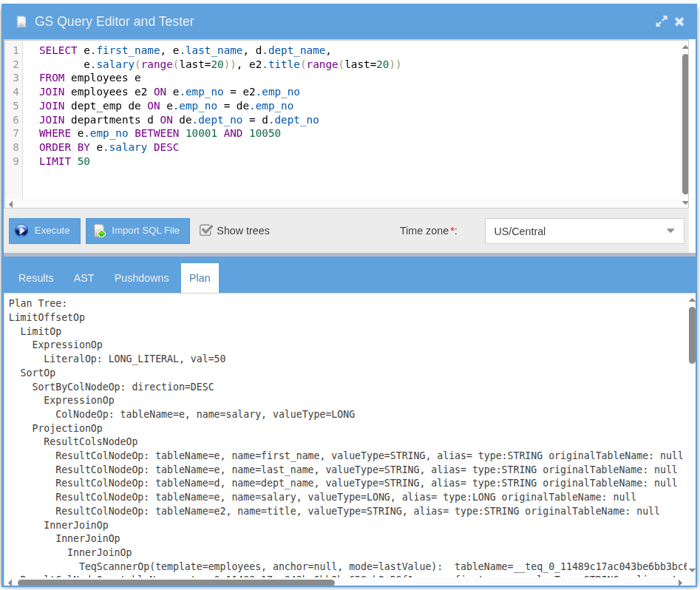Select the Plan tab
Image resolution: width=700 pixels, height=590 pixels.
[200, 278]
